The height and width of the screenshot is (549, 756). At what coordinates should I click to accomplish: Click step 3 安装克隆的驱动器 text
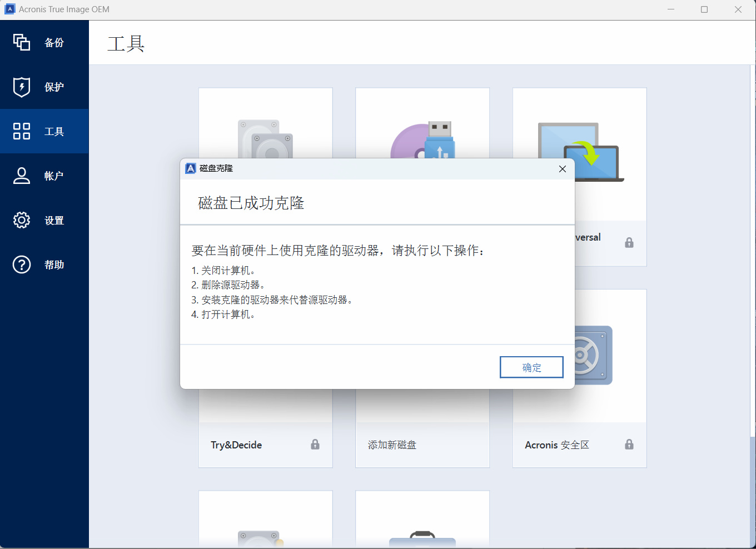272,300
